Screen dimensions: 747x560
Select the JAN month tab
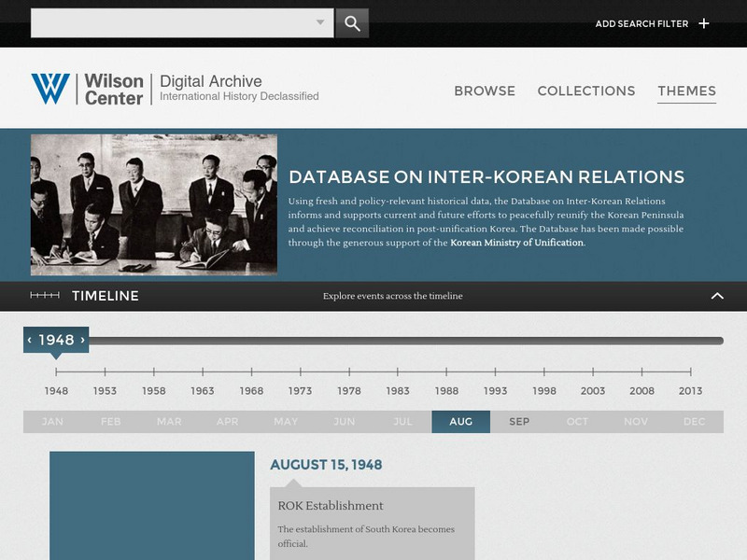click(54, 422)
